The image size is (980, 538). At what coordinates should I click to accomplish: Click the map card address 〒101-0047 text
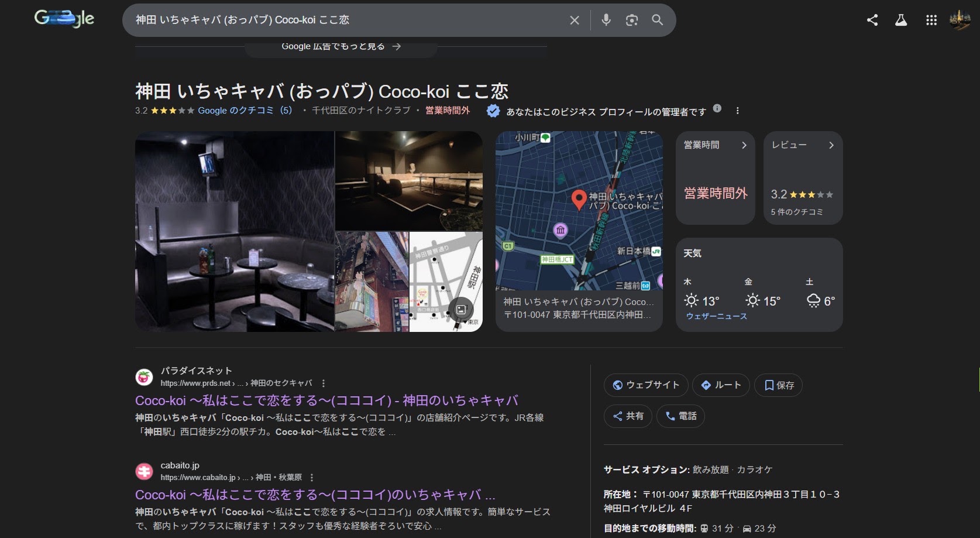[x=577, y=315]
